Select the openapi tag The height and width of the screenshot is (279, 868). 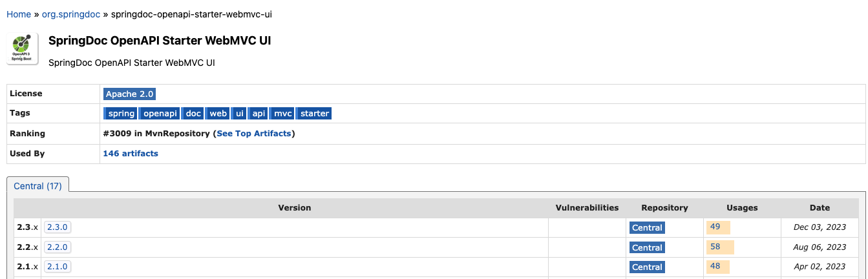coord(160,114)
